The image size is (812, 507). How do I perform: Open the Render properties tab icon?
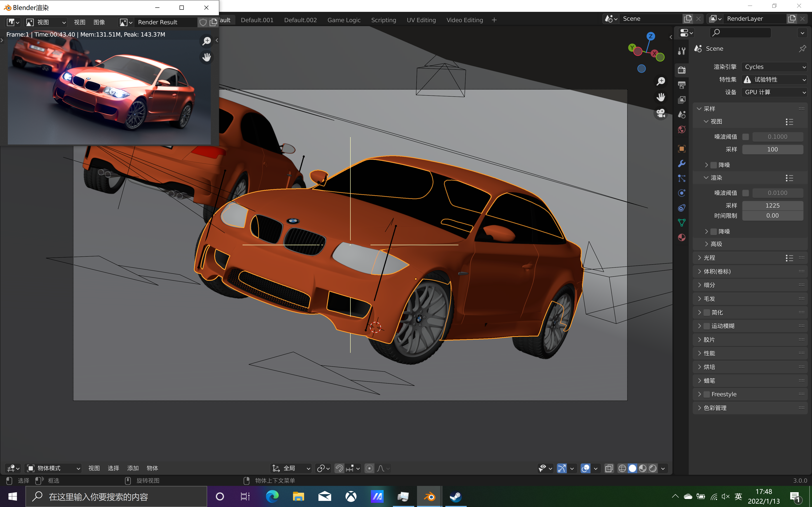[682, 70]
